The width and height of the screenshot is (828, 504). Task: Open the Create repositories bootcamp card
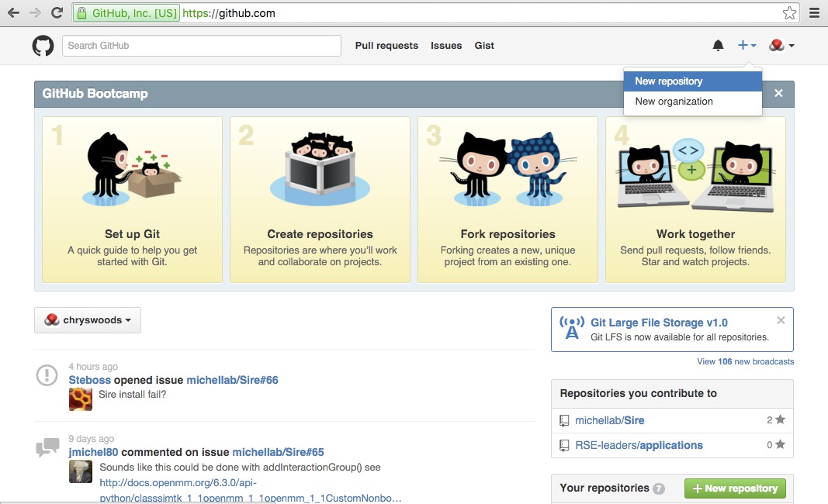[x=320, y=199]
